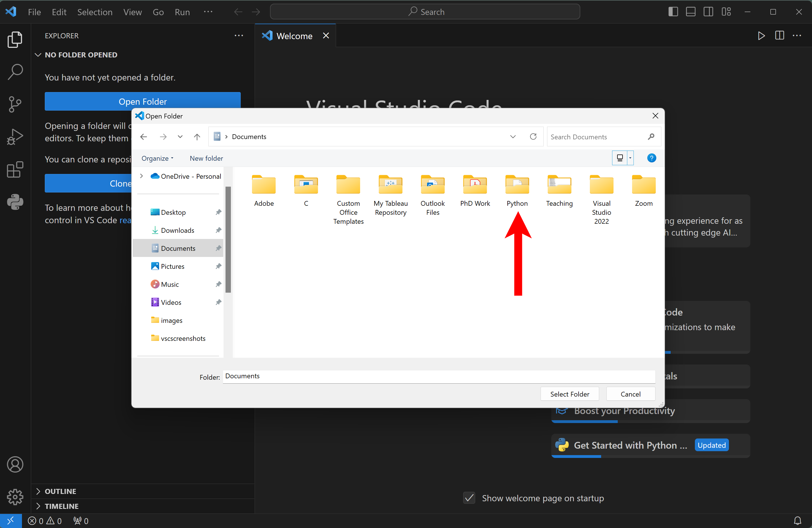Toggle the bottom panel layout icon
812x528 pixels.
691,12
